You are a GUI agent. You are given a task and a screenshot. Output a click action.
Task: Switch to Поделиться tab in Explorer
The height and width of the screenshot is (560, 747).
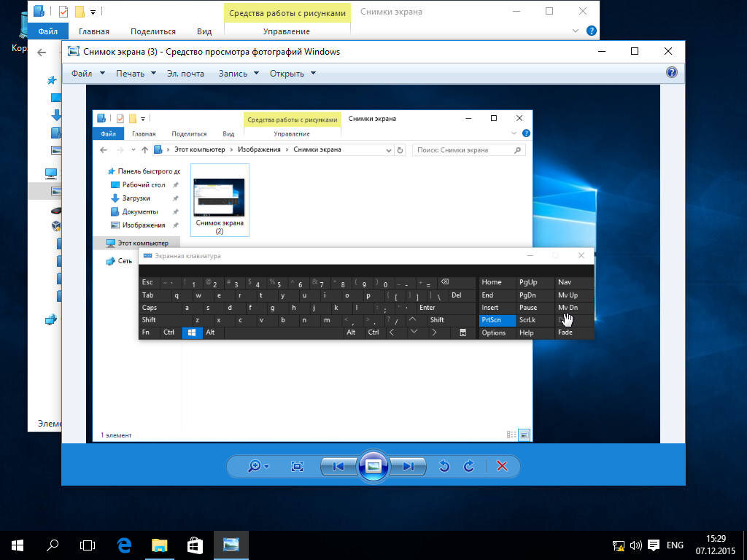click(x=153, y=31)
